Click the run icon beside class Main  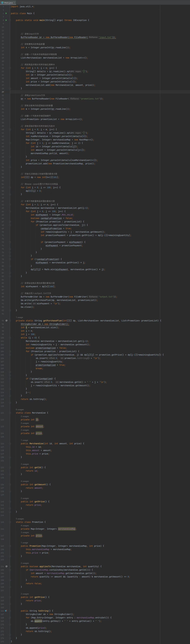coord(6,13)
